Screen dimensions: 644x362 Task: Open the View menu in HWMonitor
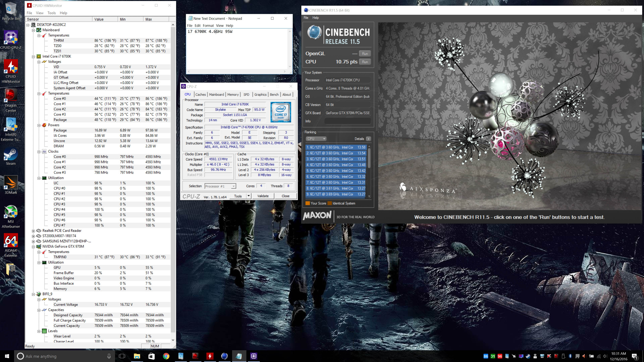pos(40,13)
